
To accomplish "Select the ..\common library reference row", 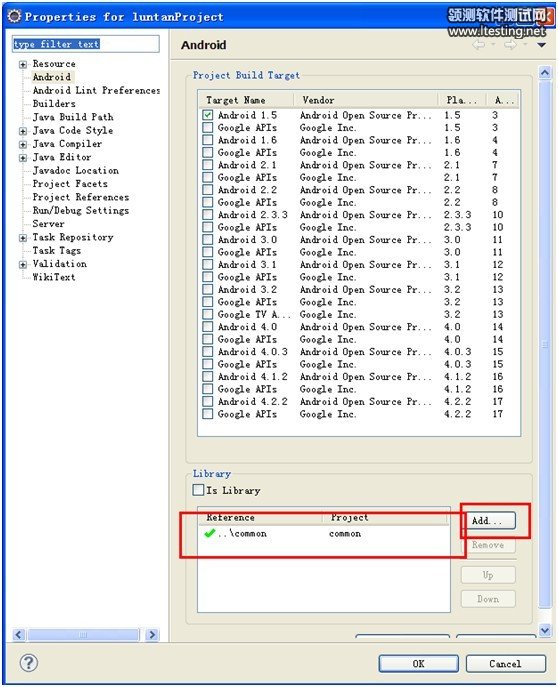I will (x=324, y=533).
